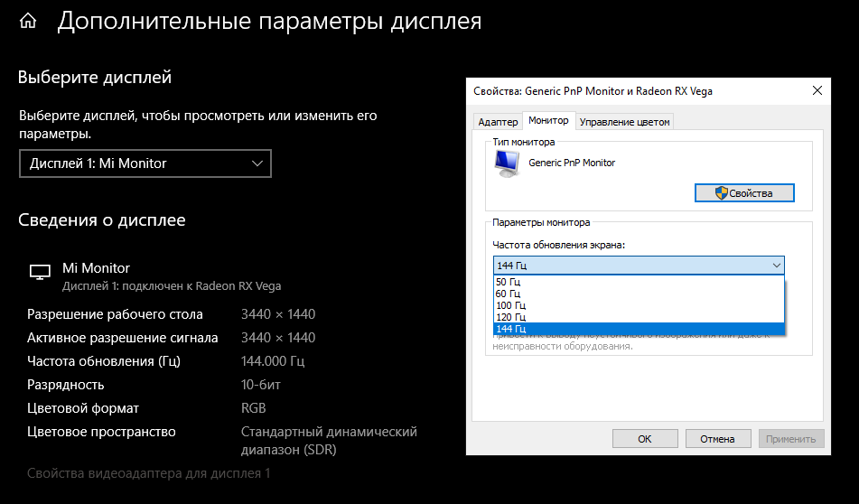
Task: Select 50 Гц from the refresh rate list
Action: click(x=639, y=282)
